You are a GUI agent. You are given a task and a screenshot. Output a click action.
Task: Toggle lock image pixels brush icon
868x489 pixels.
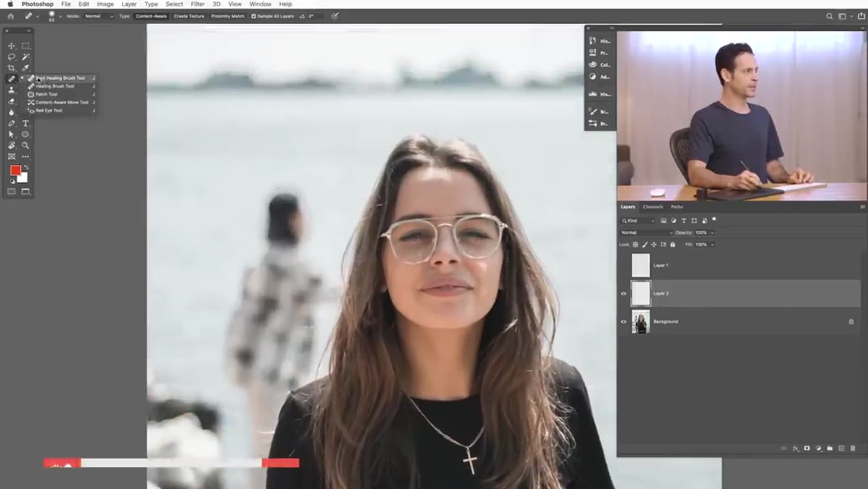(x=644, y=244)
